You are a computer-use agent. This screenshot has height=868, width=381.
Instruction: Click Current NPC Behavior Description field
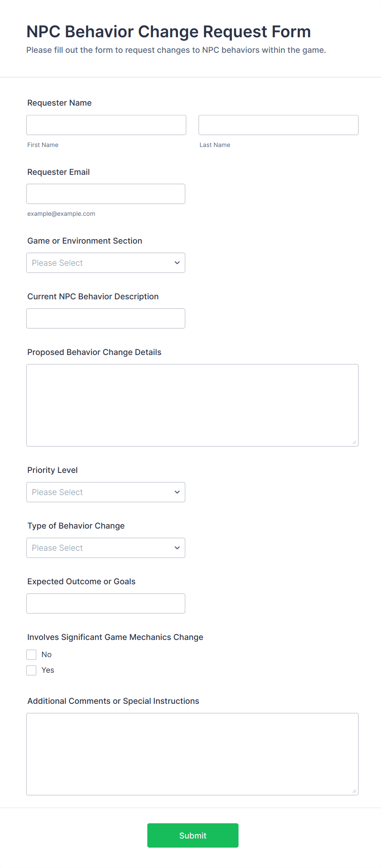[106, 318]
